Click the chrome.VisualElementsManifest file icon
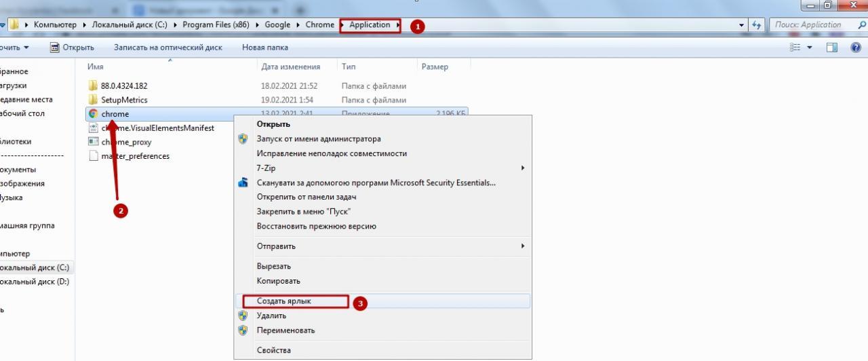The width and height of the screenshot is (868, 361). [x=94, y=128]
